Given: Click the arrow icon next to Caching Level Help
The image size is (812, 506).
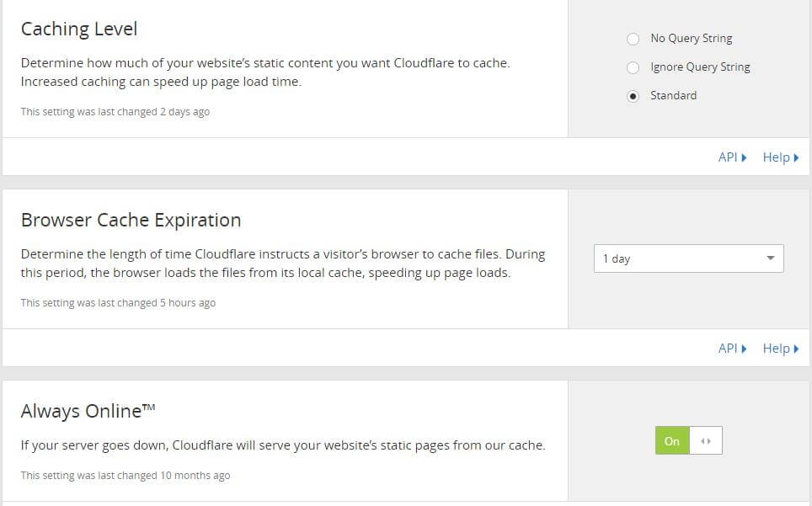Looking at the screenshot, I should (x=797, y=157).
